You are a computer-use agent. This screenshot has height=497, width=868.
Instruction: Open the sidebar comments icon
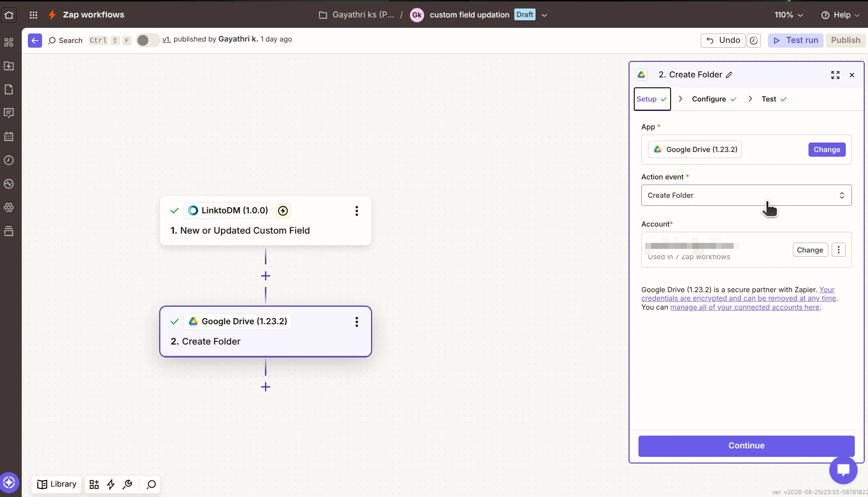coord(9,113)
